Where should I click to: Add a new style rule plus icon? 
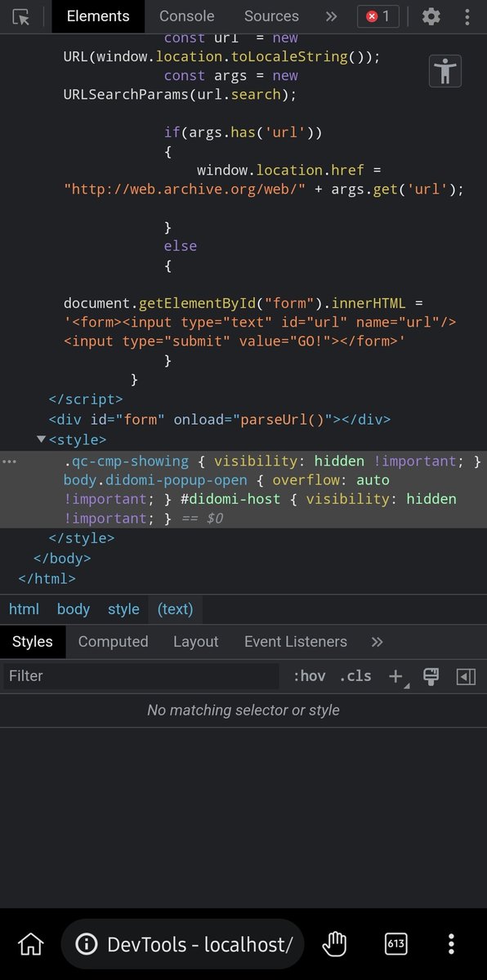point(397,676)
